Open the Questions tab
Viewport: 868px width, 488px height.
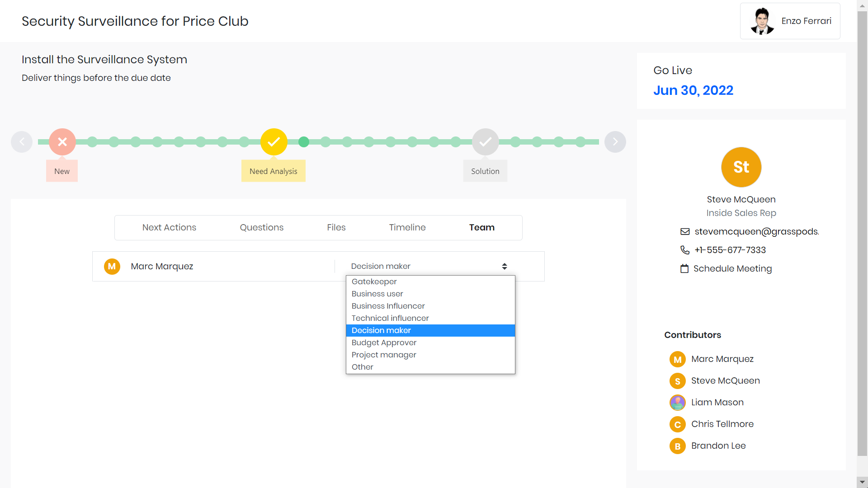261,227
